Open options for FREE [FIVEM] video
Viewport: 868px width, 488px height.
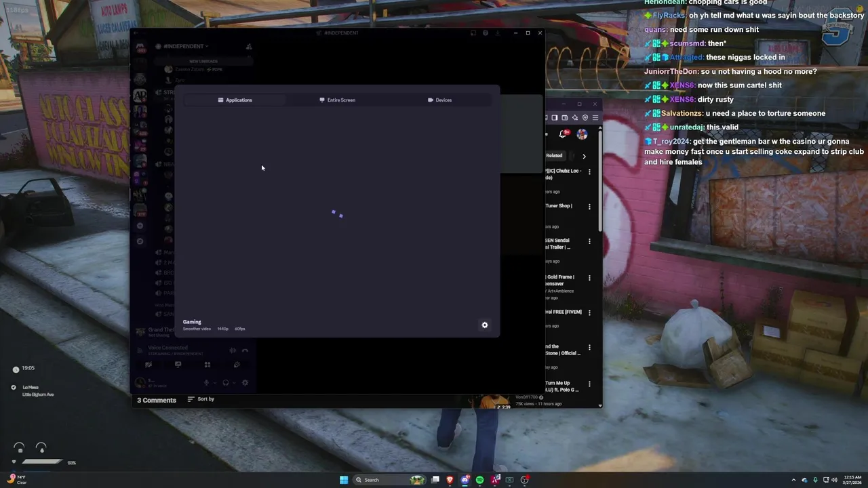pyautogui.click(x=589, y=313)
